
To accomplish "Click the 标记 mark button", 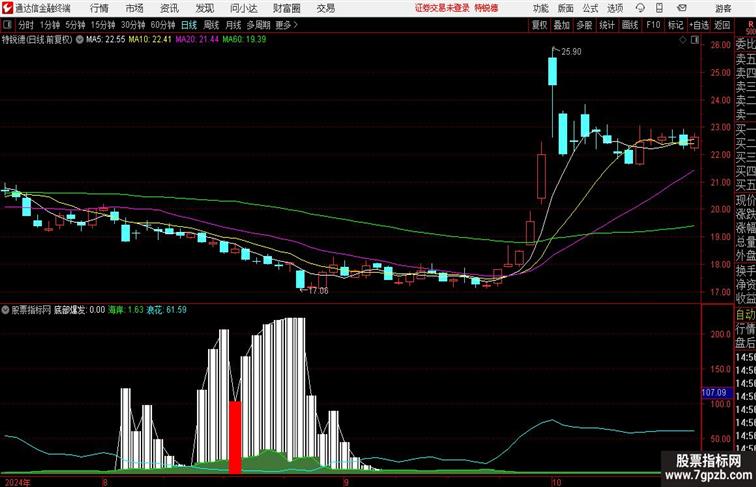I will click(675, 25).
